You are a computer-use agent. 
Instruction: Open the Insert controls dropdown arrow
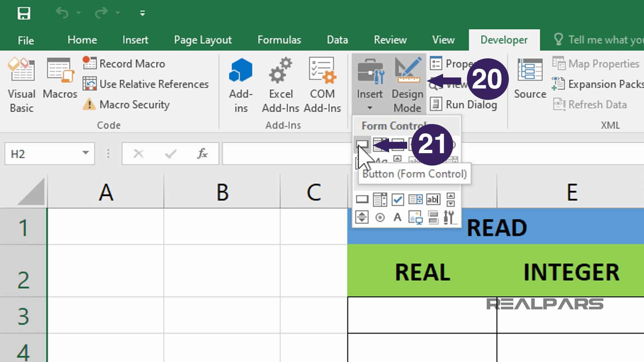(x=370, y=108)
